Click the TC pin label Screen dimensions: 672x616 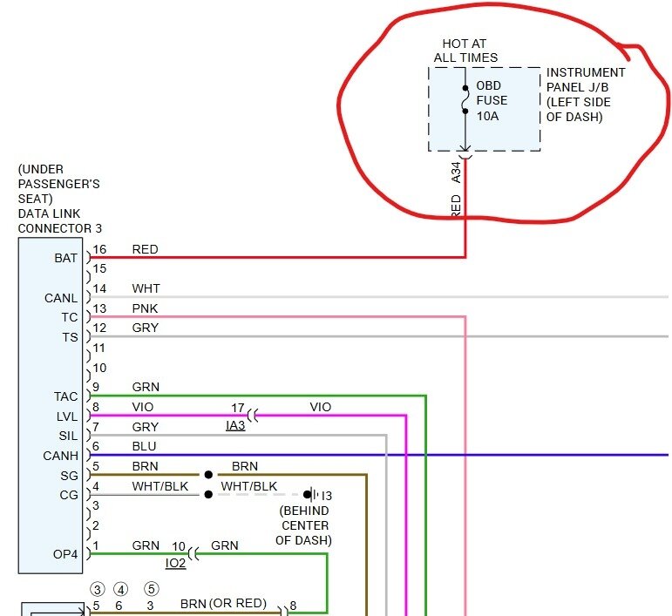pyautogui.click(x=70, y=317)
